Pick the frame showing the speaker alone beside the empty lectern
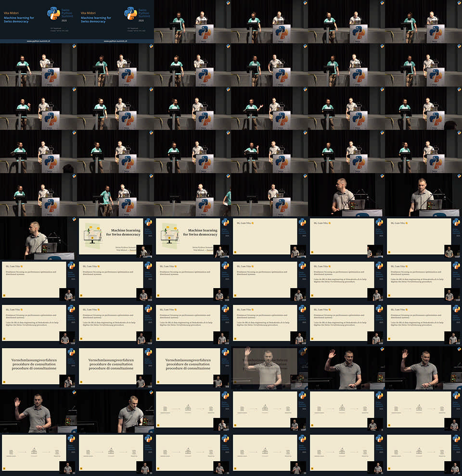The height and width of the screenshot is (476, 462). click(269, 195)
